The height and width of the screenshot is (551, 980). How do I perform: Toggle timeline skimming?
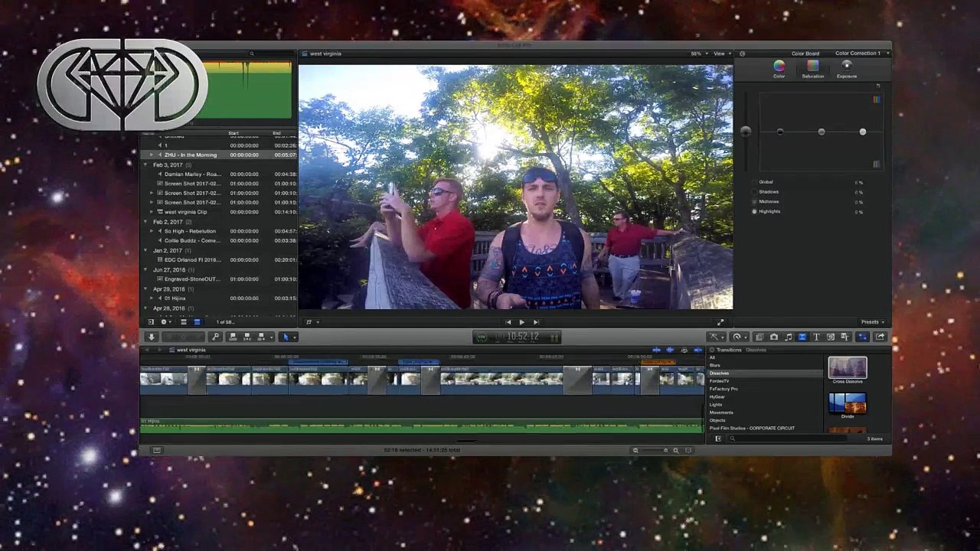point(656,350)
